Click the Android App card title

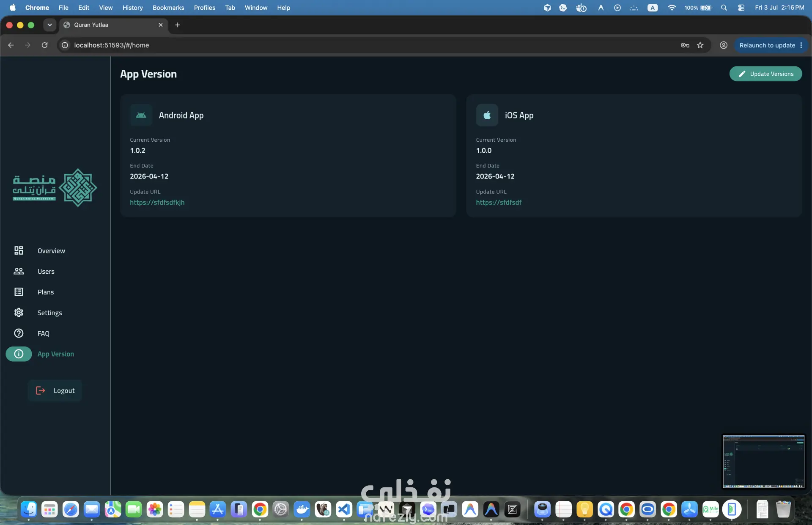[181, 115]
